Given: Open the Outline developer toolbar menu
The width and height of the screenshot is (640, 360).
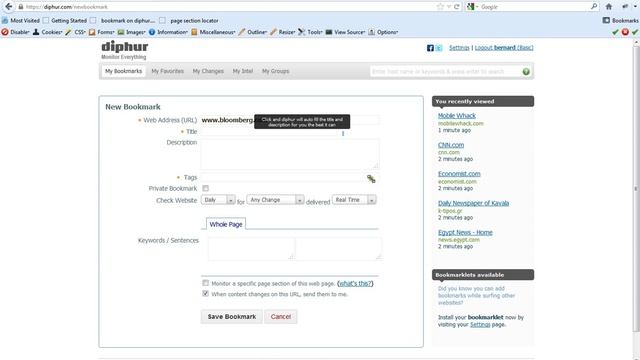Looking at the screenshot, I should [253, 32].
